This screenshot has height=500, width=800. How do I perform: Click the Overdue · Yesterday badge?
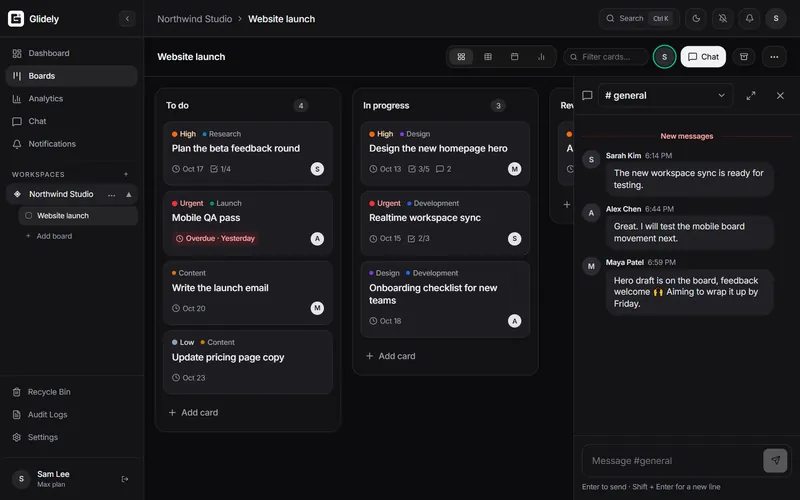tap(215, 238)
